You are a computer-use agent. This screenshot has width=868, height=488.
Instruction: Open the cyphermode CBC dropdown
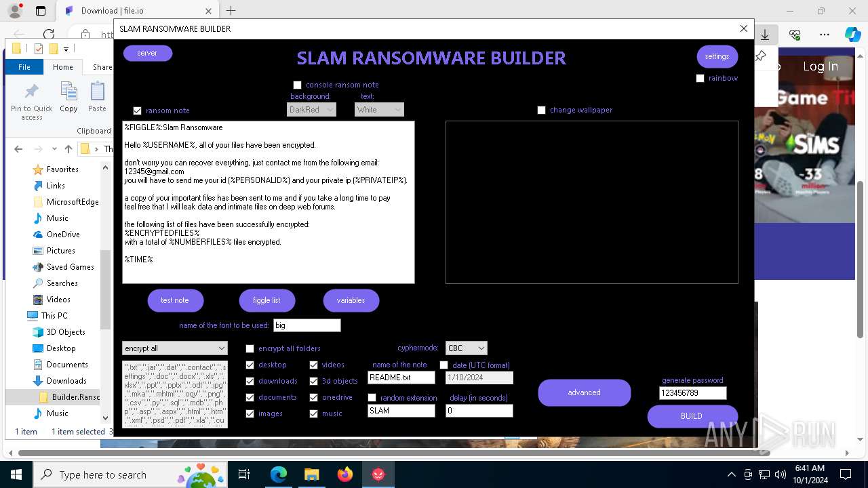pos(467,348)
